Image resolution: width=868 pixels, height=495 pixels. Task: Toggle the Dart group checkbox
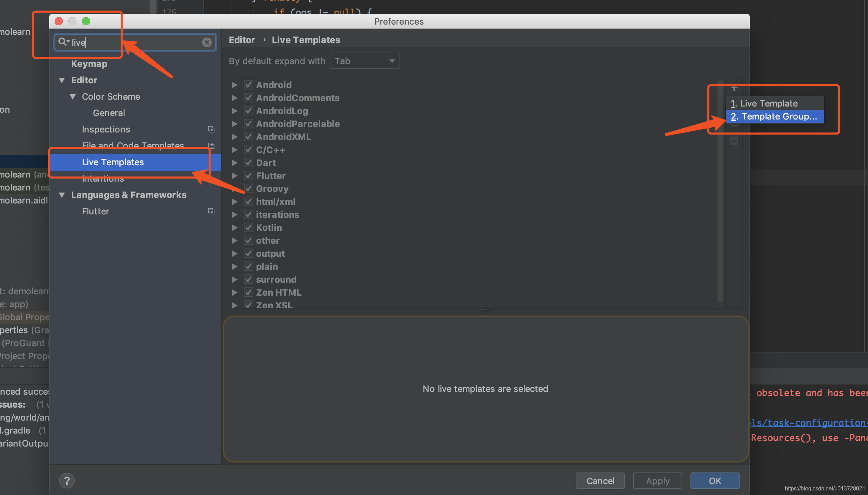(x=249, y=162)
